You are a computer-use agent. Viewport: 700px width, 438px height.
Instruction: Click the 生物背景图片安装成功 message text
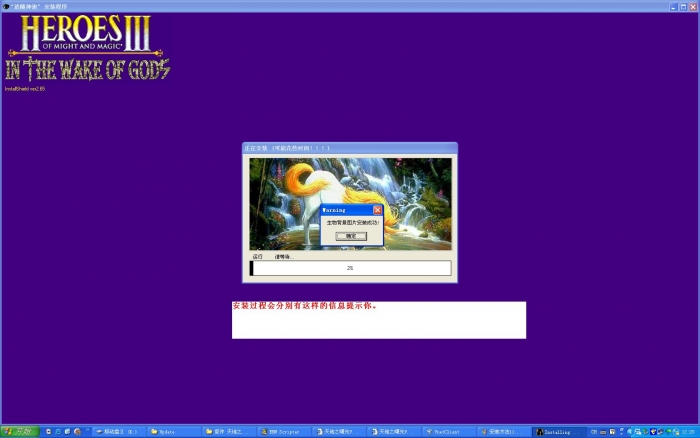click(352, 222)
